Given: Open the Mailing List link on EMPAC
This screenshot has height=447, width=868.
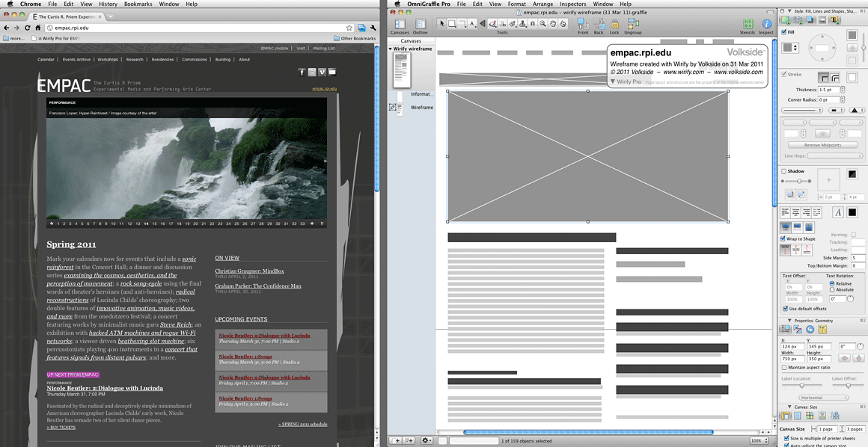Looking at the screenshot, I should [324, 49].
